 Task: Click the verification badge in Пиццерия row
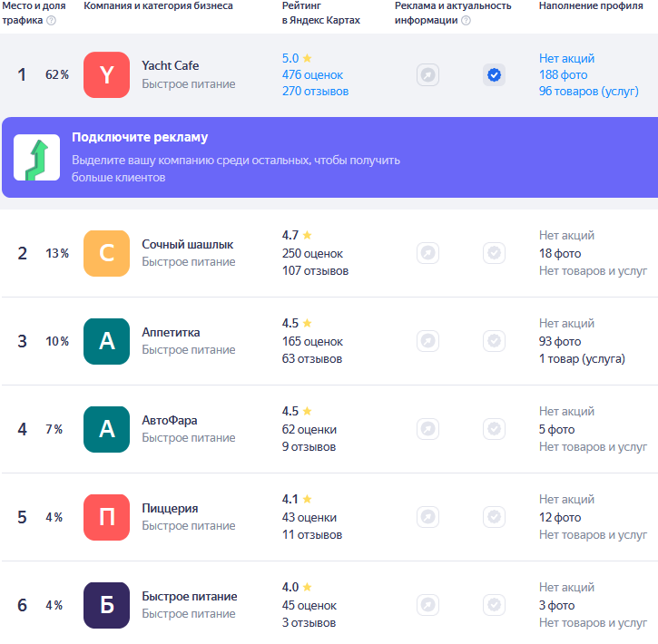494,517
